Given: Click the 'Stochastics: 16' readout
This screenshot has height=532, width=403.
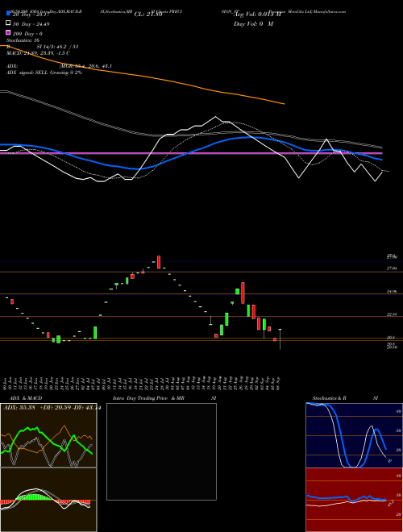Looking at the screenshot, I should 23,40.
